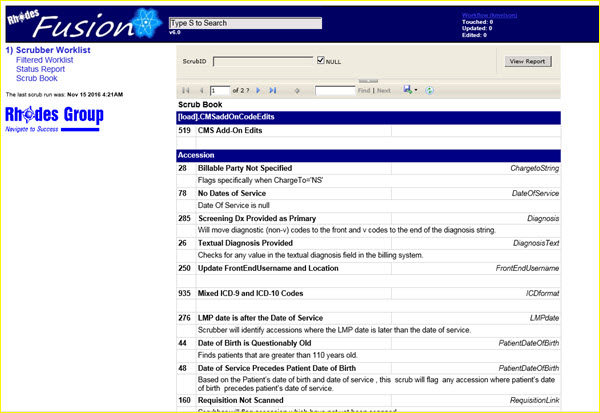Click back to parent report arrow

point(297,90)
